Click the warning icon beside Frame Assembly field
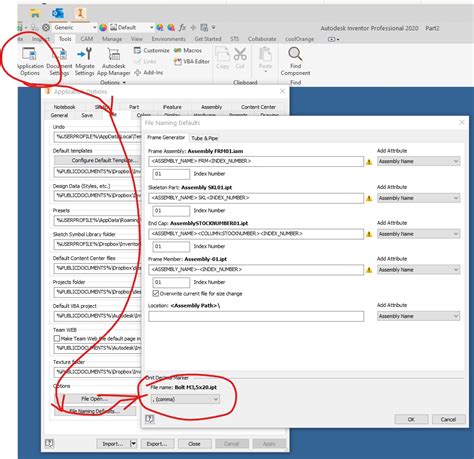 [x=369, y=162]
